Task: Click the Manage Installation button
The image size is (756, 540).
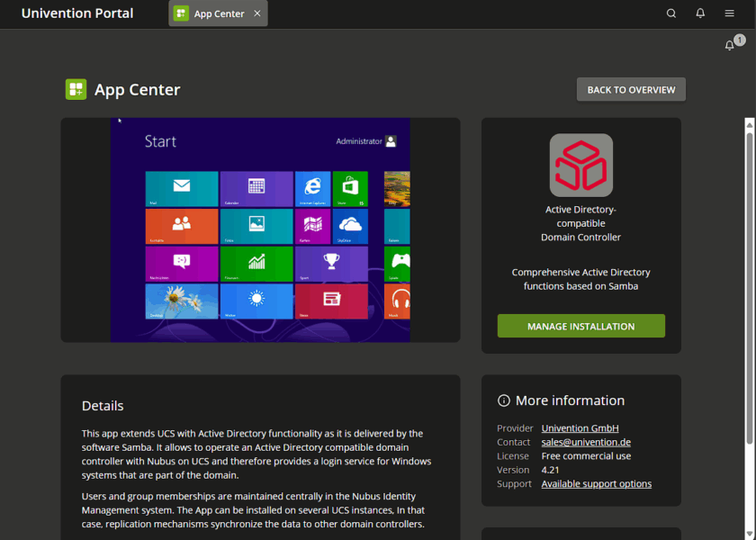Action: [581, 327]
